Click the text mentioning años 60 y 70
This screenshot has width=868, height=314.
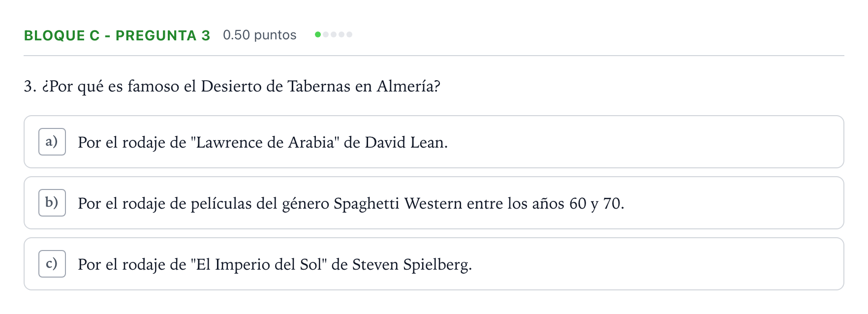(351, 204)
